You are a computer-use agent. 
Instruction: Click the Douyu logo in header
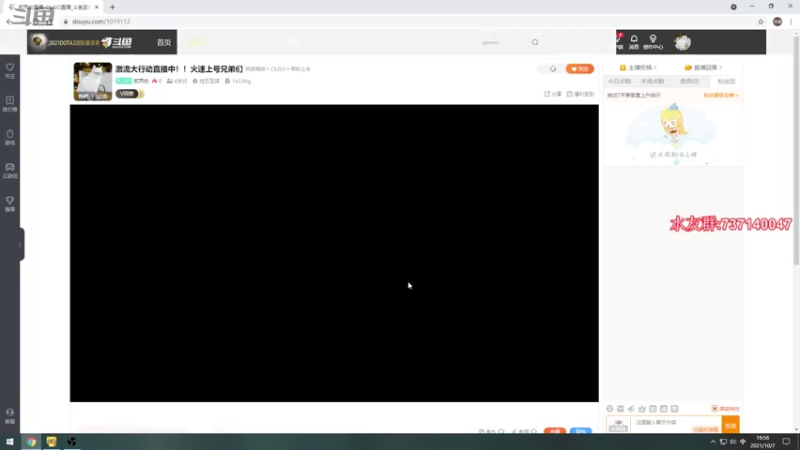(116, 42)
